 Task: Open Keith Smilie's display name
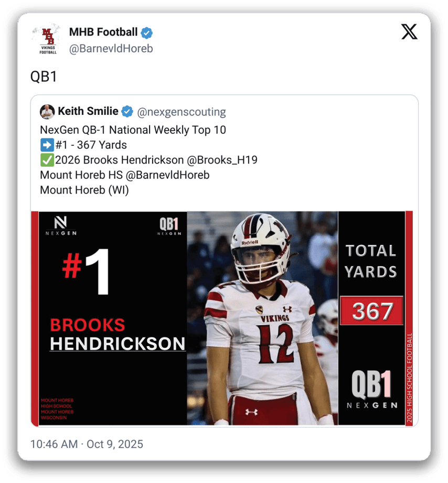(88, 111)
